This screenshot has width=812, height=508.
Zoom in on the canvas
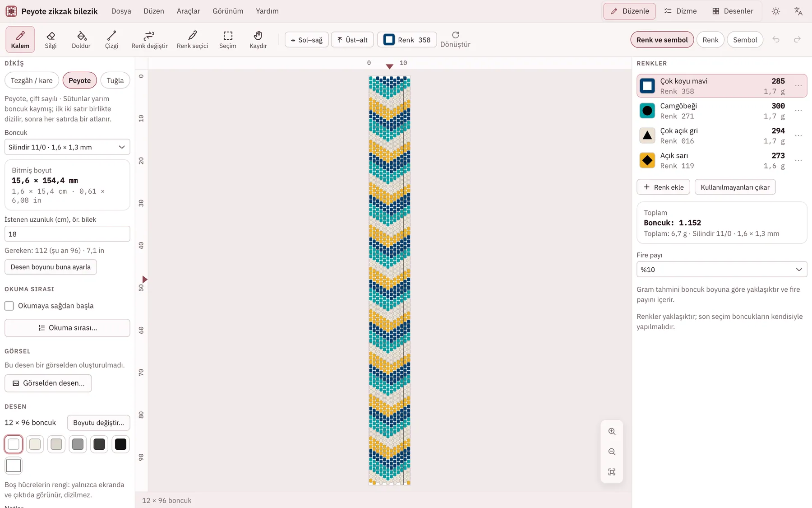[x=612, y=431]
